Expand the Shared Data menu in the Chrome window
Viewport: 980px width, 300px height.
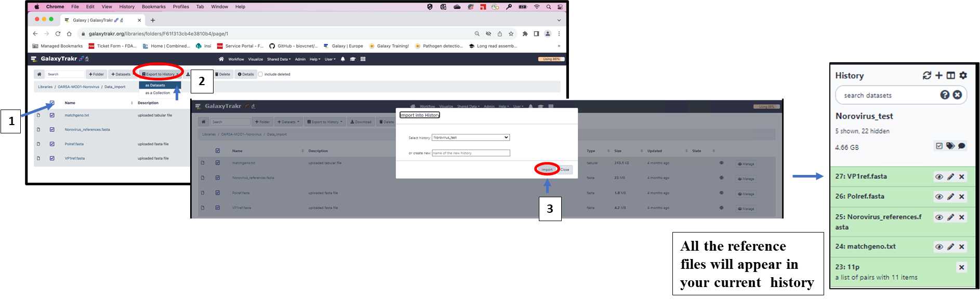279,59
